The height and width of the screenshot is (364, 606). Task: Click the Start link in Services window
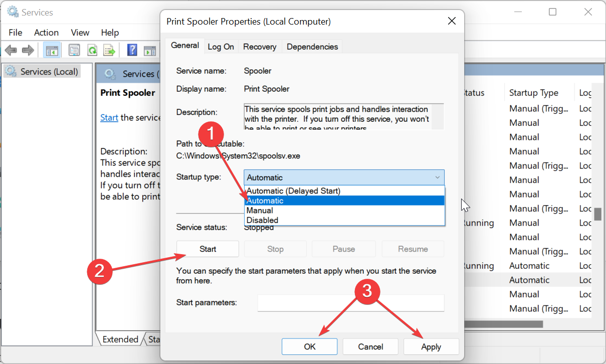point(109,117)
